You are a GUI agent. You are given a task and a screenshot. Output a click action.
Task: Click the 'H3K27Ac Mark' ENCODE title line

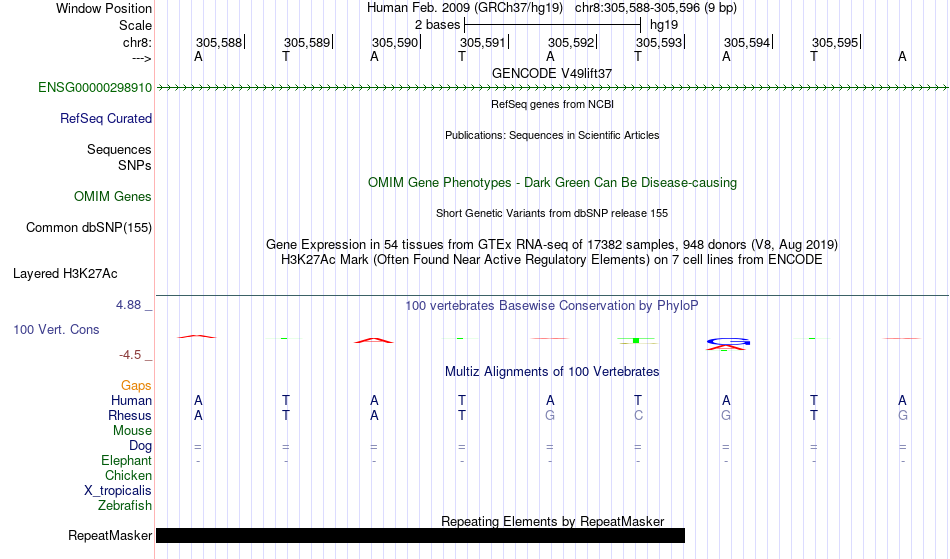[x=552, y=260]
